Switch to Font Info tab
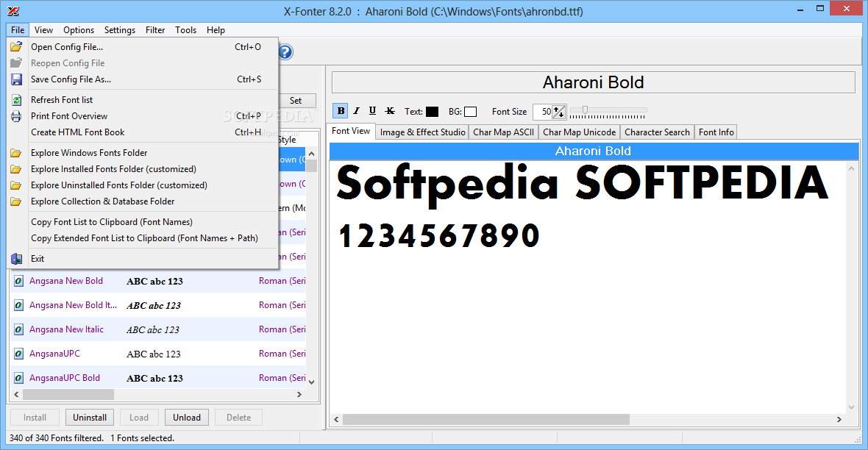This screenshot has height=450, width=868. tap(716, 132)
